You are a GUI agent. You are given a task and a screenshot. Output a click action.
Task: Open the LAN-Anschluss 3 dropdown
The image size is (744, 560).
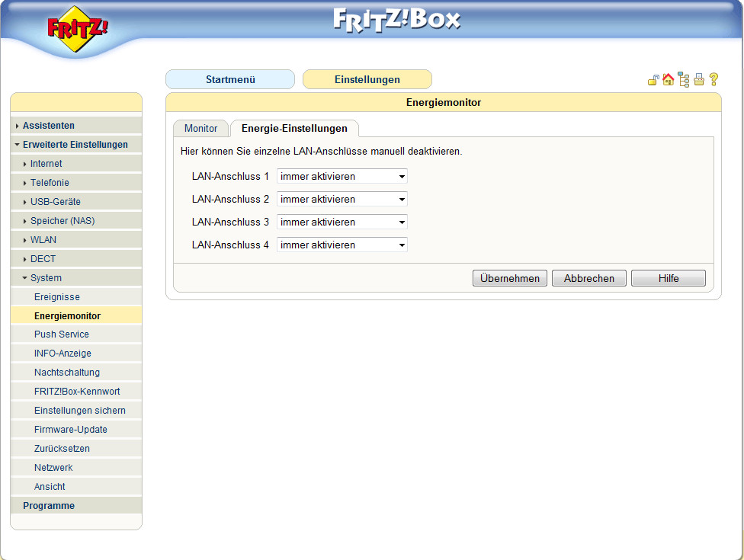click(342, 222)
